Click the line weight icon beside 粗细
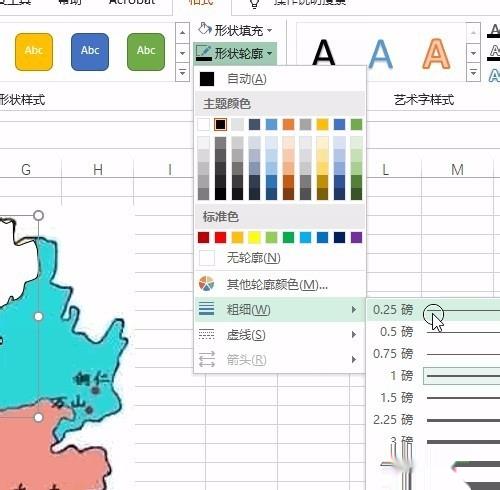Screen dimensions: 500x490 pyautogui.click(x=206, y=309)
